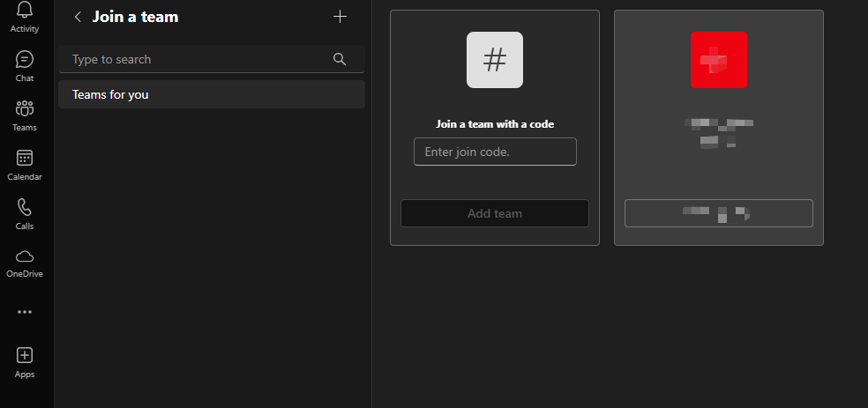Click the button under the red team card

coord(719,213)
